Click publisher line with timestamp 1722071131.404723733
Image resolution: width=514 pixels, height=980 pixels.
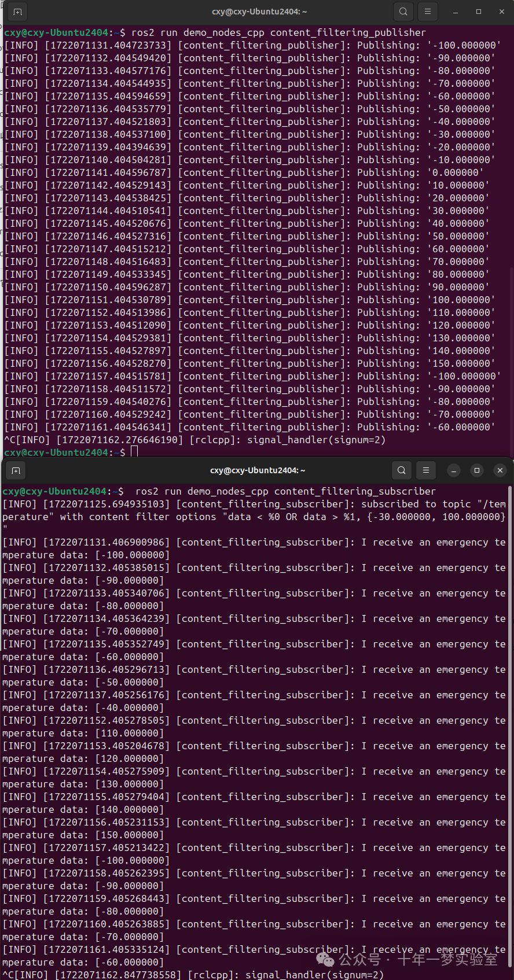[252, 45]
